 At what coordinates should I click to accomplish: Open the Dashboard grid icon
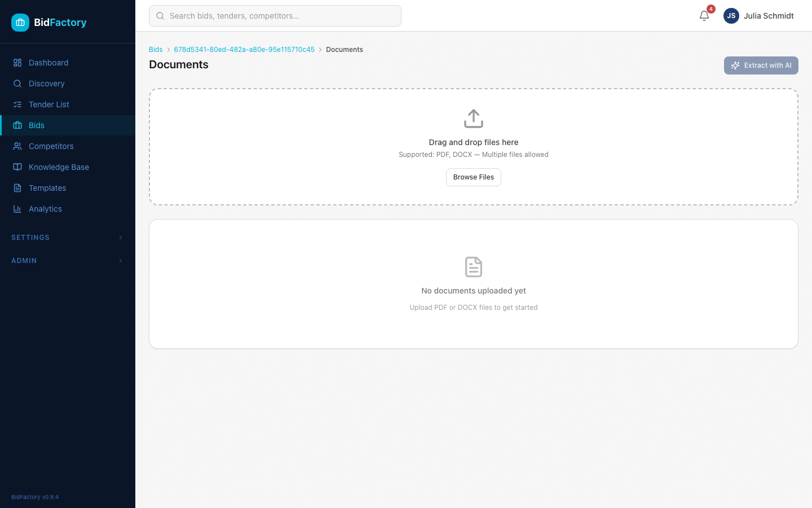[17, 63]
